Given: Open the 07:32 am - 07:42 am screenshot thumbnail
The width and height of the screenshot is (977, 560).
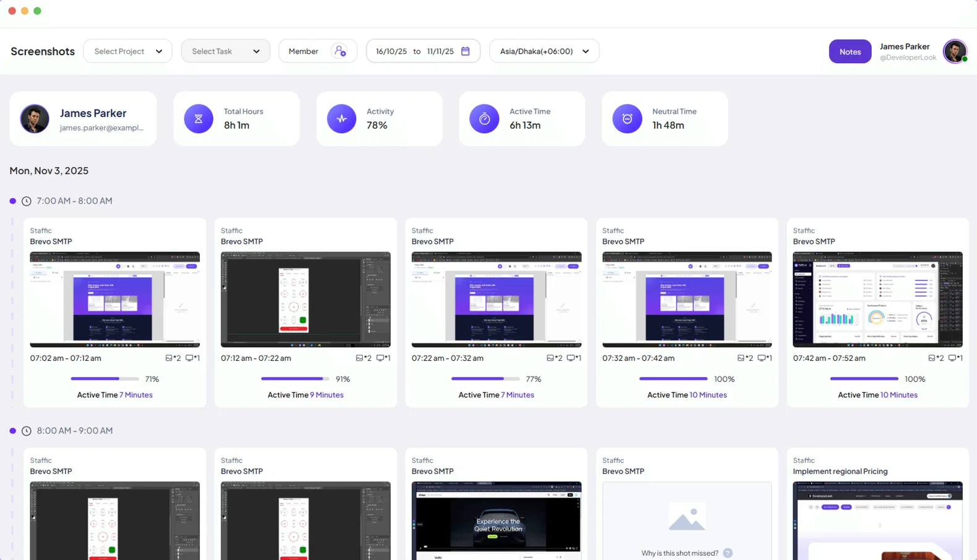Looking at the screenshot, I should point(687,299).
